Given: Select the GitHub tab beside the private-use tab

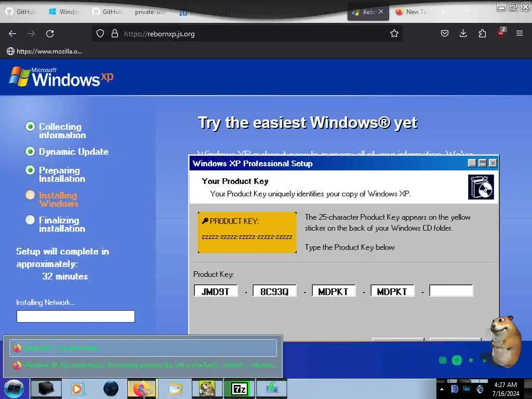Looking at the screenshot, I should [x=107, y=12].
